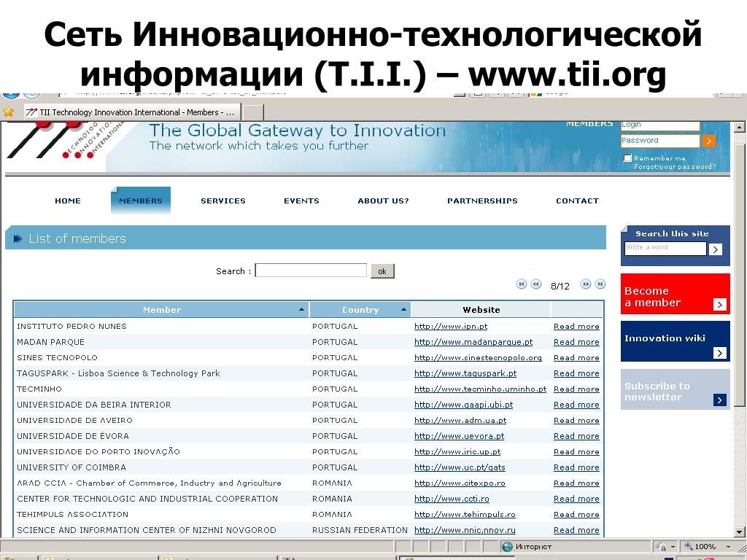Open http://www.ipn.pt link
The image size is (747, 560).
pos(451,326)
